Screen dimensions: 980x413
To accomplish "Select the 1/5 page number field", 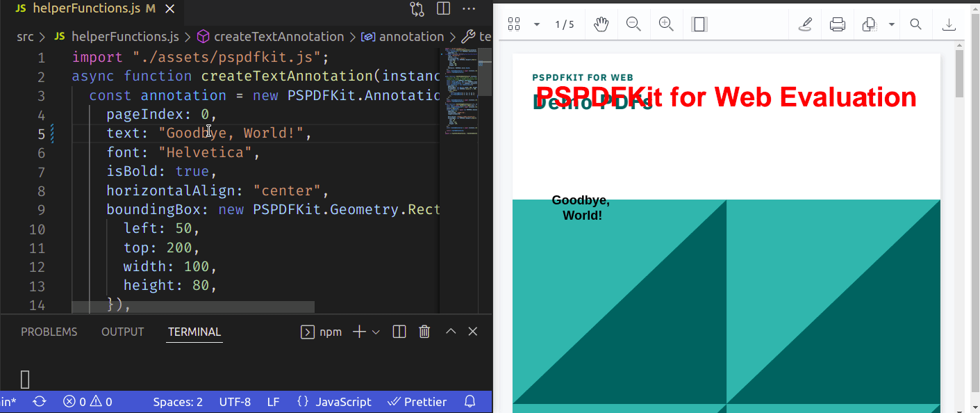I will click(565, 24).
